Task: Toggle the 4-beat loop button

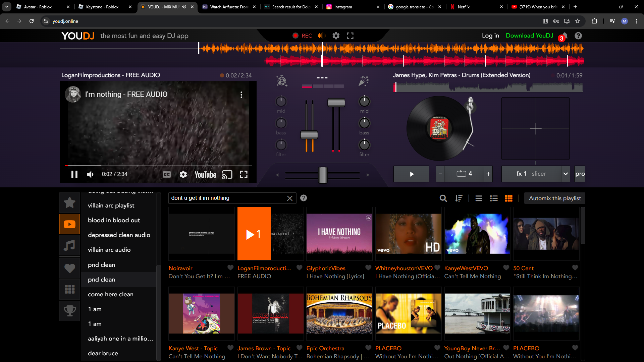Action: point(464,174)
